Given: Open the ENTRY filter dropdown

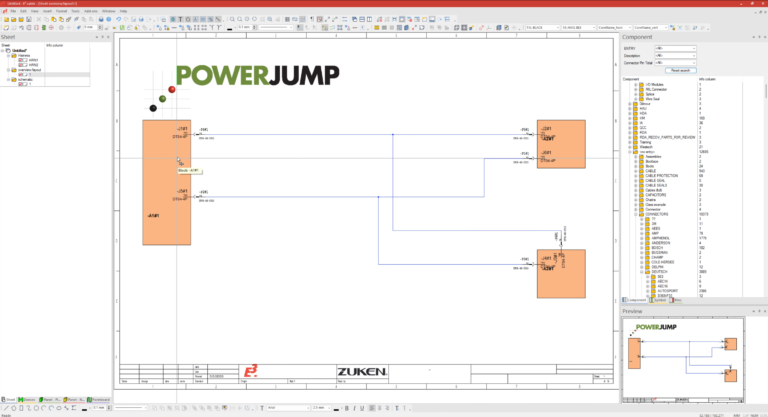Looking at the screenshot, I should click(x=675, y=48).
